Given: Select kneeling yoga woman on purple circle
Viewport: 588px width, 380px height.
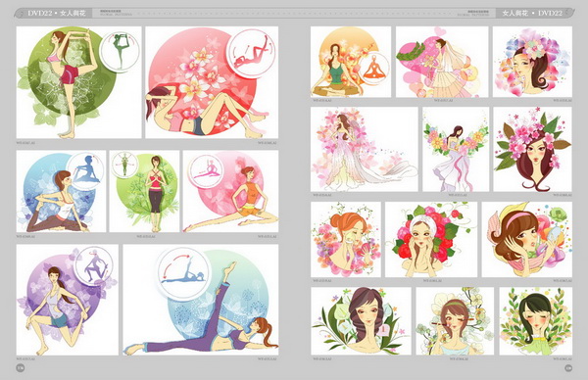Looking at the screenshot, I should 68,300.
